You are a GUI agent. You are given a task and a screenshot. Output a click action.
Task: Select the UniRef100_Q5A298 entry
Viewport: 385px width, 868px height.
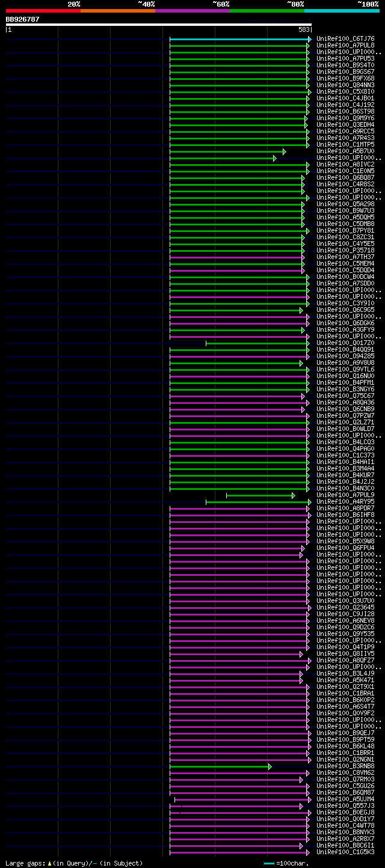point(345,204)
